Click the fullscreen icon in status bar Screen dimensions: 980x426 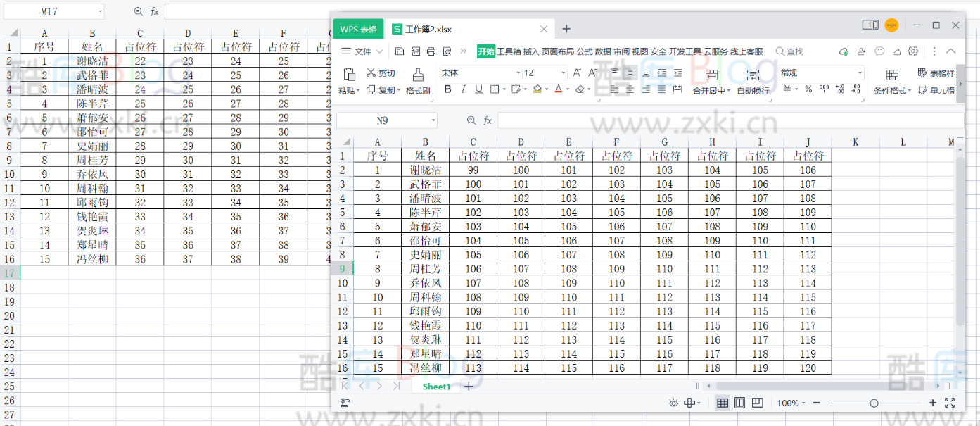950,403
